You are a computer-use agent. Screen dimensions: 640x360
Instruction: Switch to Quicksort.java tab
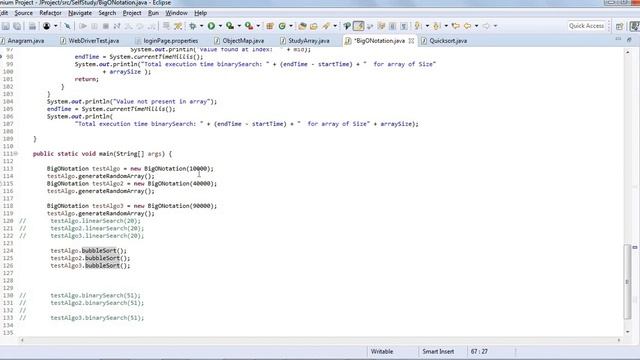[448, 41]
